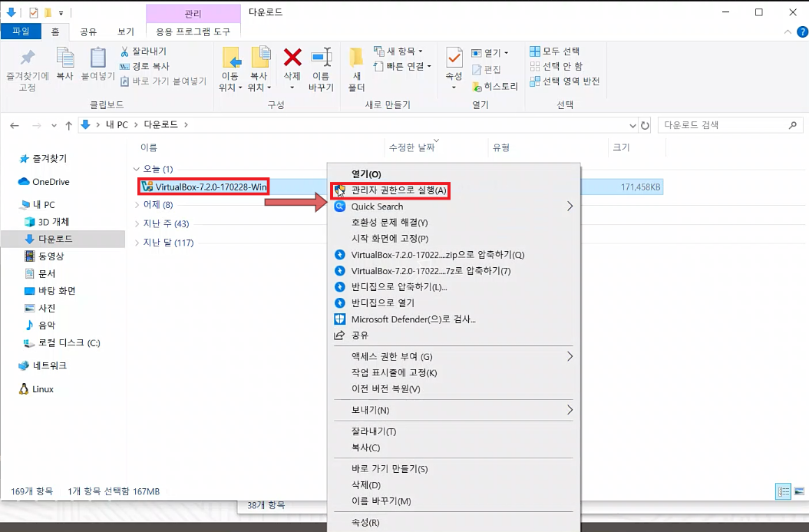The width and height of the screenshot is (809, 532).
Task: Click 편집 (Edit) in ribbon
Action: click(487, 69)
